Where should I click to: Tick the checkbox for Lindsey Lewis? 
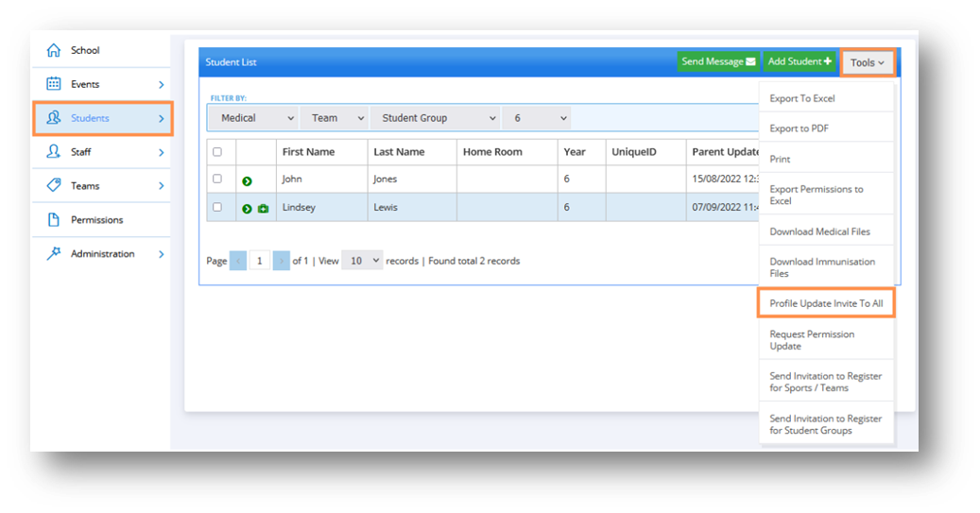pyautogui.click(x=216, y=207)
